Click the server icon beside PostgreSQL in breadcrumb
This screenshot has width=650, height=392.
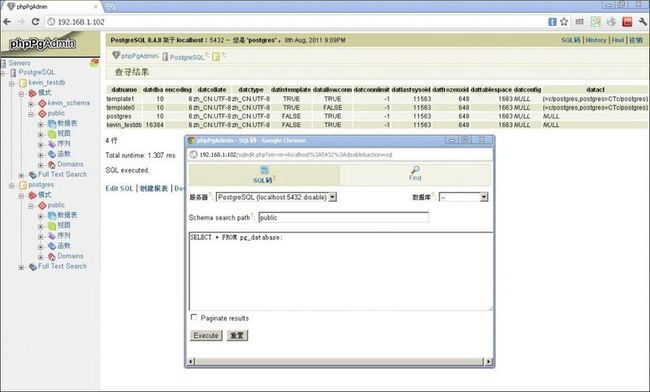(x=165, y=57)
